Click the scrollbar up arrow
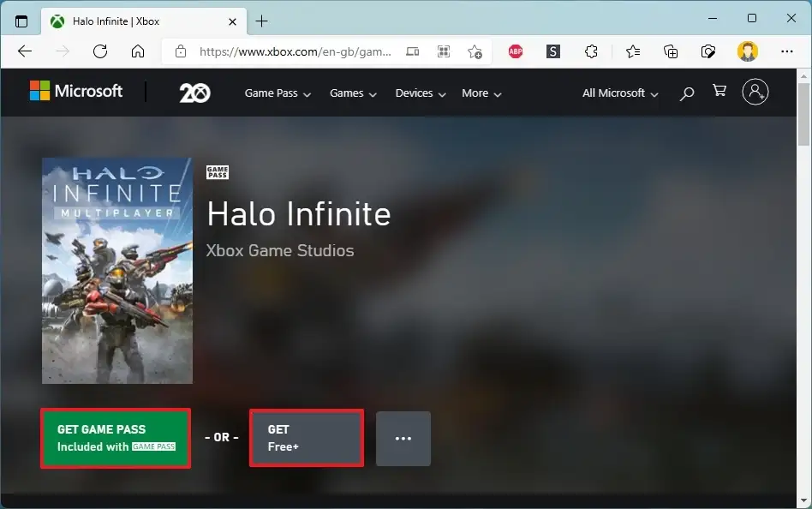 pyautogui.click(x=803, y=76)
